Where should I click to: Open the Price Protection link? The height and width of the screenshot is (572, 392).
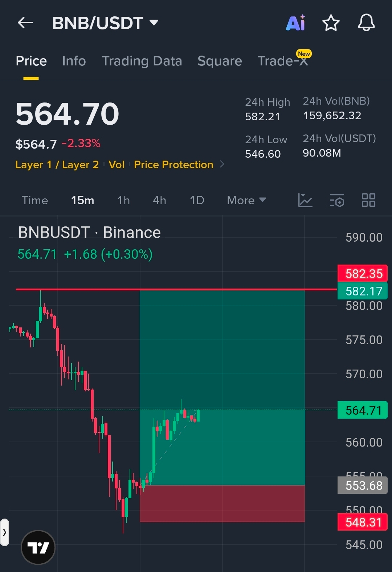point(173,165)
